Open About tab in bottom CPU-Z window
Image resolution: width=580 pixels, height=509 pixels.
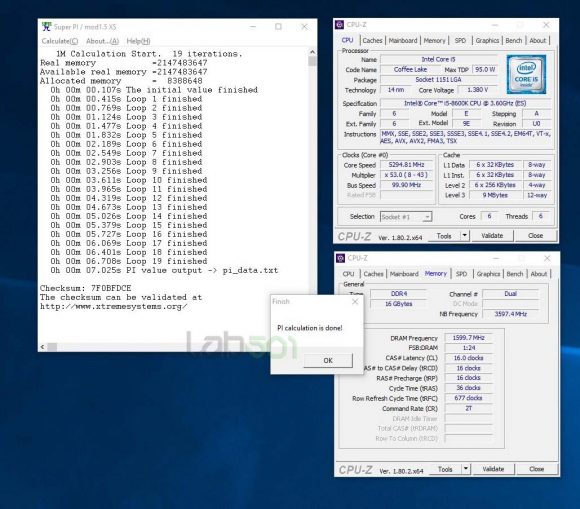click(539, 274)
